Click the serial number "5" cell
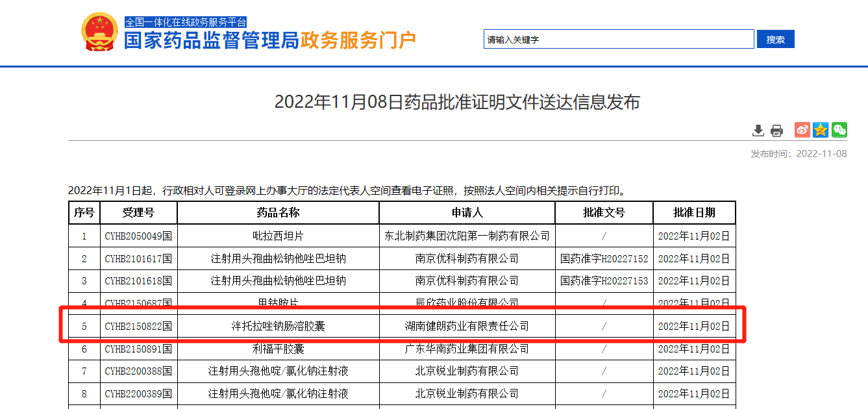The height and width of the screenshot is (409, 868). click(84, 326)
